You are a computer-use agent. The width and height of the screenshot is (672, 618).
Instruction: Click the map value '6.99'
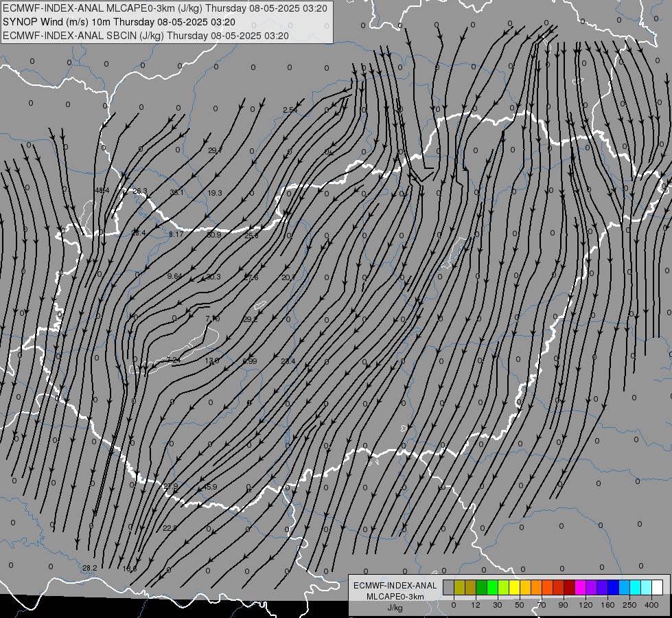tap(249, 361)
